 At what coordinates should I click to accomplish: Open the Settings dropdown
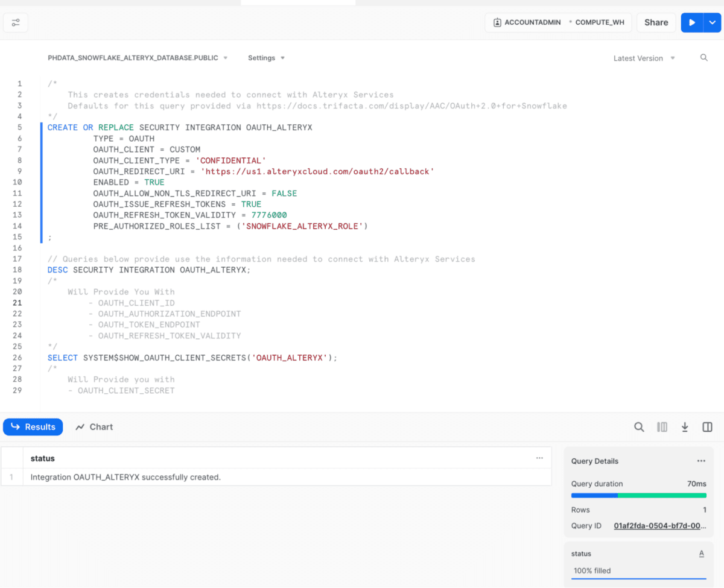tap(266, 57)
